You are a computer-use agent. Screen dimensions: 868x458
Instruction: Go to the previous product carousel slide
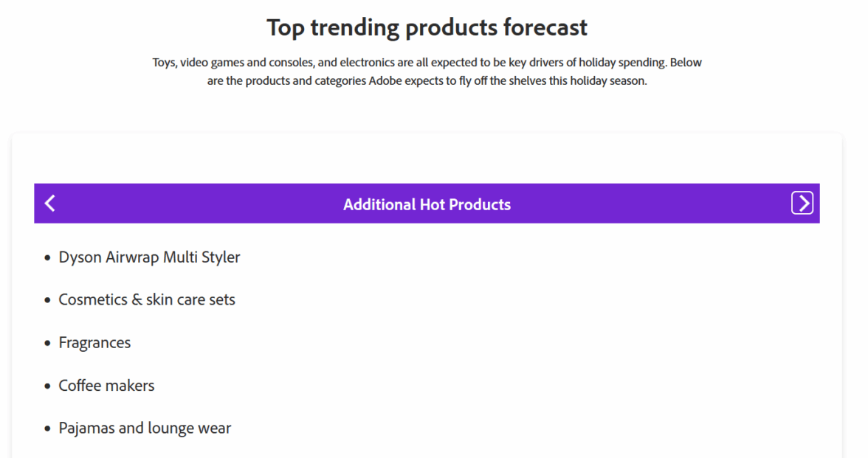(50, 204)
